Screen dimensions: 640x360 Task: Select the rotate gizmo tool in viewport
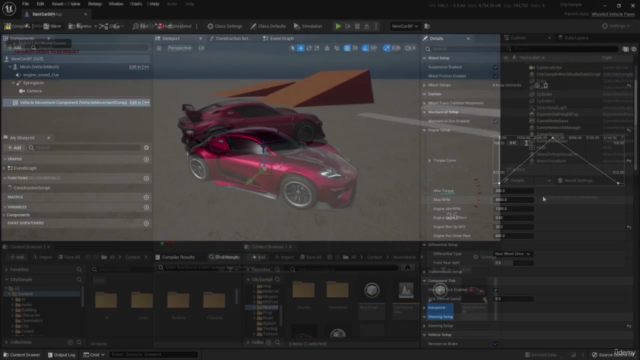pos(309,48)
